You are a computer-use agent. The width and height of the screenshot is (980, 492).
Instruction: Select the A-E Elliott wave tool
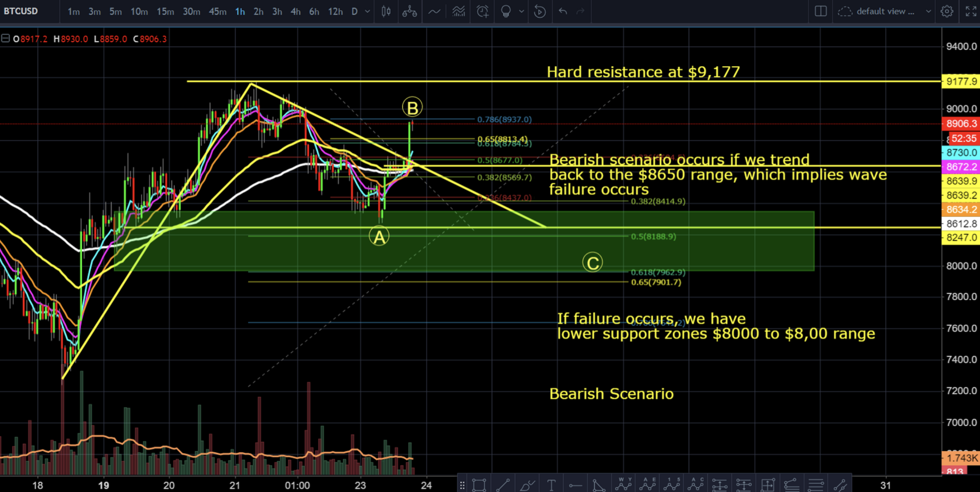click(x=648, y=484)
